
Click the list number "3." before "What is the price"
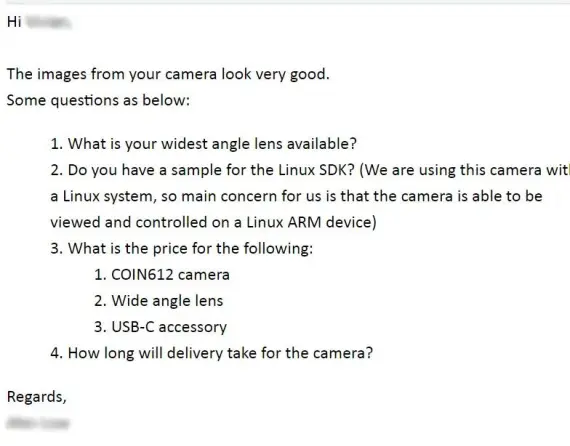click(57, 249)
